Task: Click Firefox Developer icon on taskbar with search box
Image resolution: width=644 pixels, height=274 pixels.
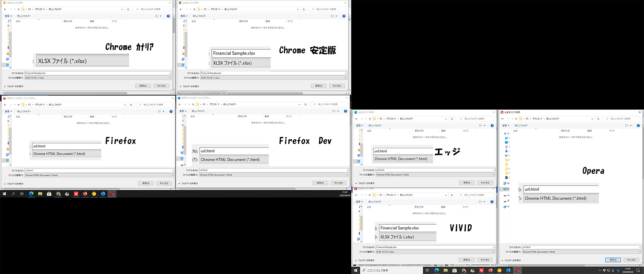Action: click(508, 270)
